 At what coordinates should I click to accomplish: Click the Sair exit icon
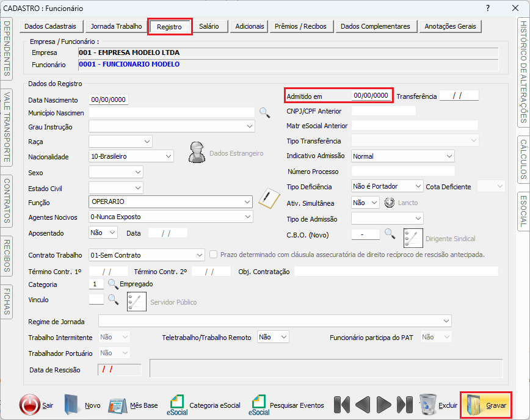(x=29, y=405)
